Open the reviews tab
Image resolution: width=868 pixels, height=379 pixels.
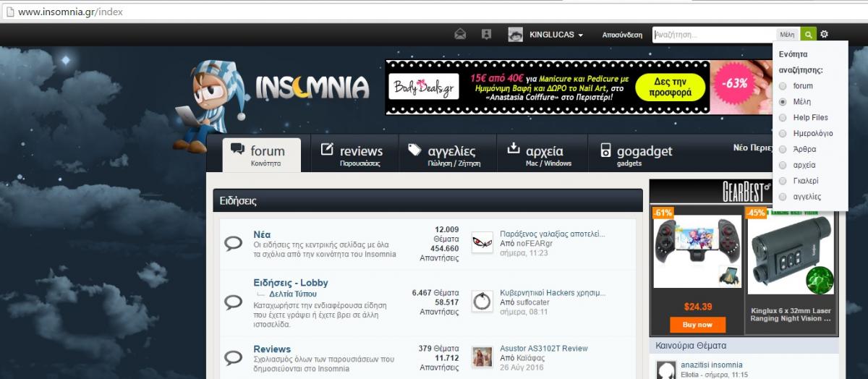pos(354,153)
